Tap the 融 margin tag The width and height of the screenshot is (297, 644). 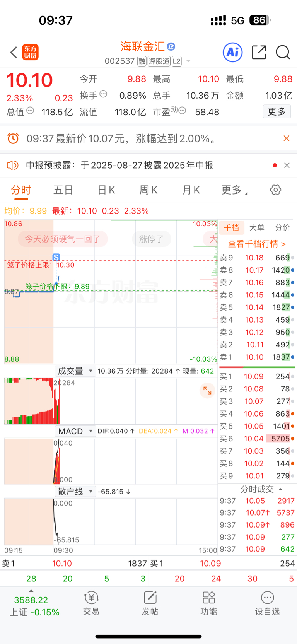(x=142, y=61)
